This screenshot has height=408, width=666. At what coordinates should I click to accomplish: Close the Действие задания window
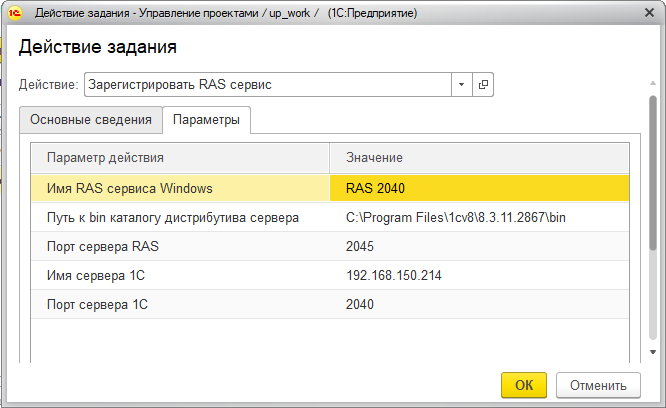[649, 13]
